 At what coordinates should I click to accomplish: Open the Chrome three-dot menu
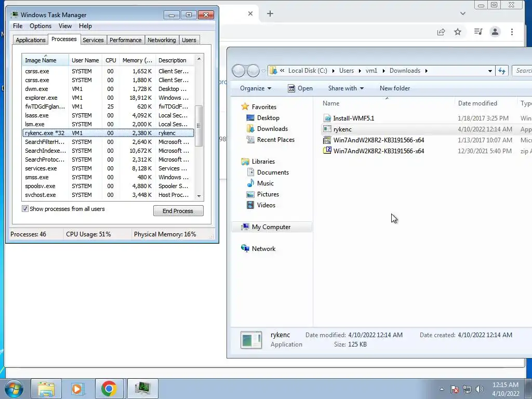[x=512, y=32]
